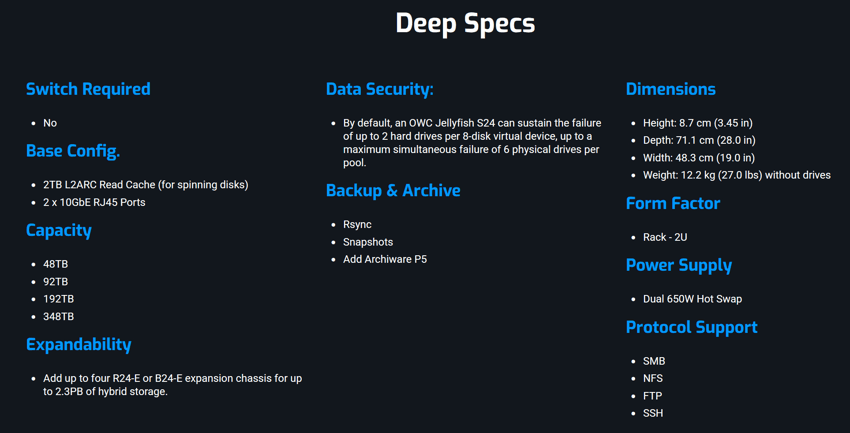Click the 2 x 10GbE RJ45 Ports entry
The image size is (850, 433).
point(94,202)
